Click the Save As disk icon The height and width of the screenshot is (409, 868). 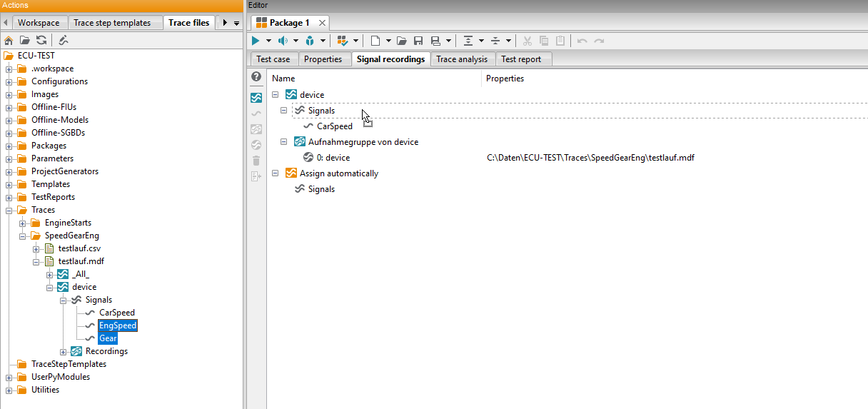coord(435,41)
